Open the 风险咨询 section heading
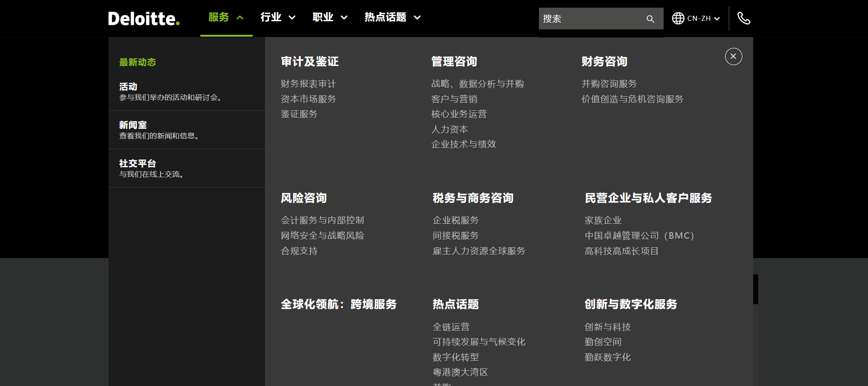Screen dimensions: 868x386 (x=304, y=198)
